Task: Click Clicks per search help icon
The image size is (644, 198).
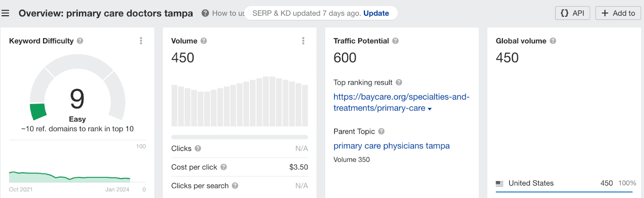Action: click(x=235, y=185)
